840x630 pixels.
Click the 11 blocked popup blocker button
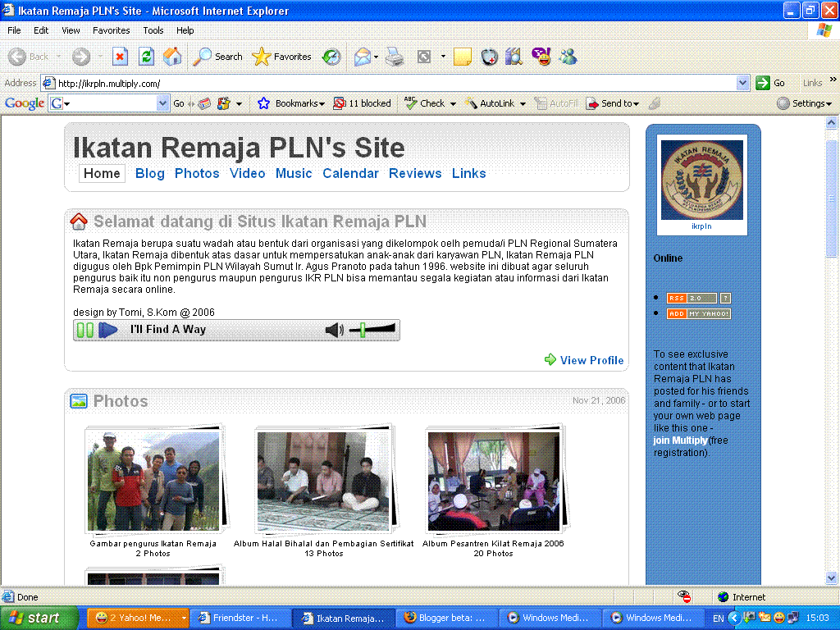coord(362,103)
